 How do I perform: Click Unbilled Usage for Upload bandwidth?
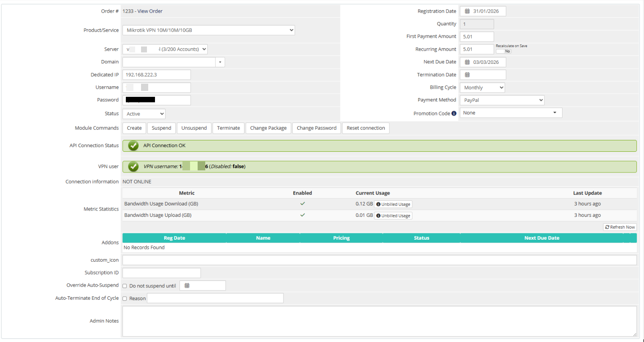393,216
